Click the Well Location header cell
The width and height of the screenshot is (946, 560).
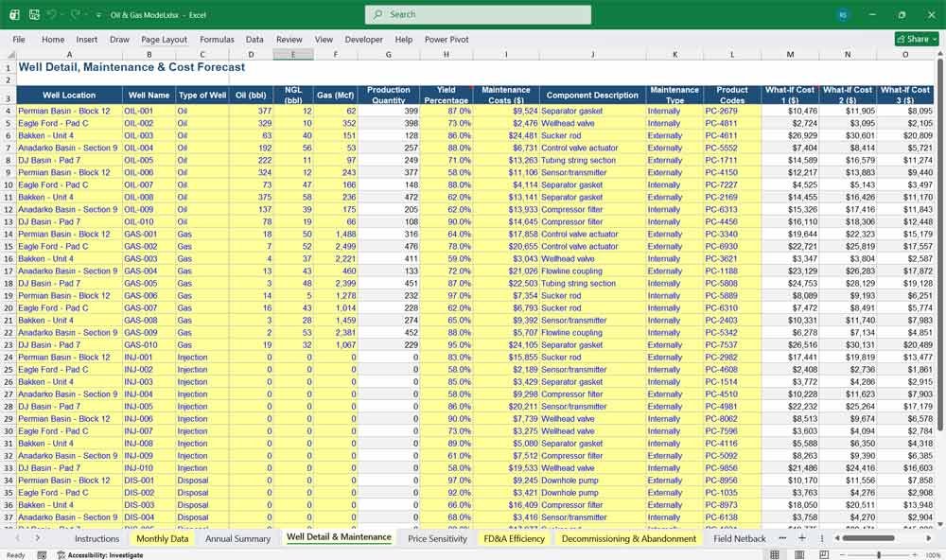point(69,95)
